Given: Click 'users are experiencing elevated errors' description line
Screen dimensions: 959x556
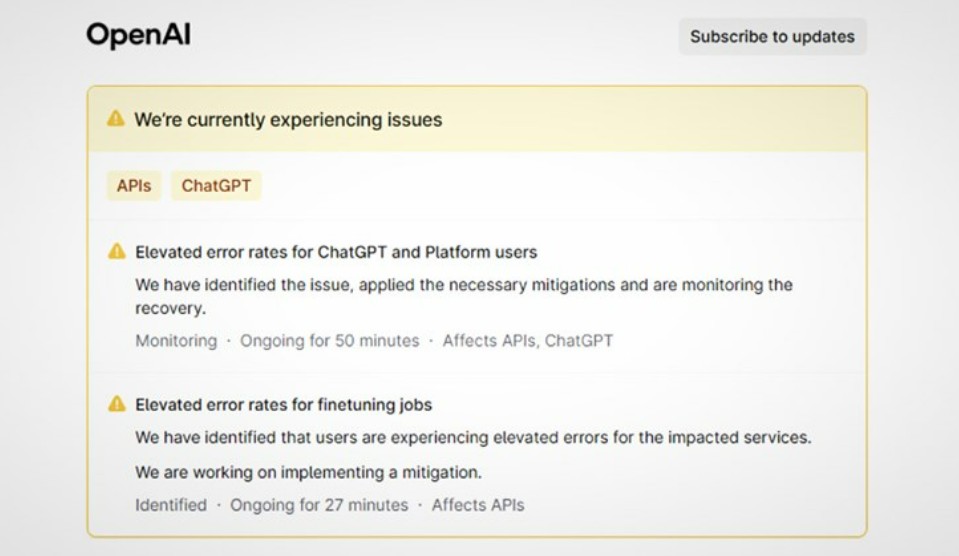Looking at the screenshot, I should (473, 438).
